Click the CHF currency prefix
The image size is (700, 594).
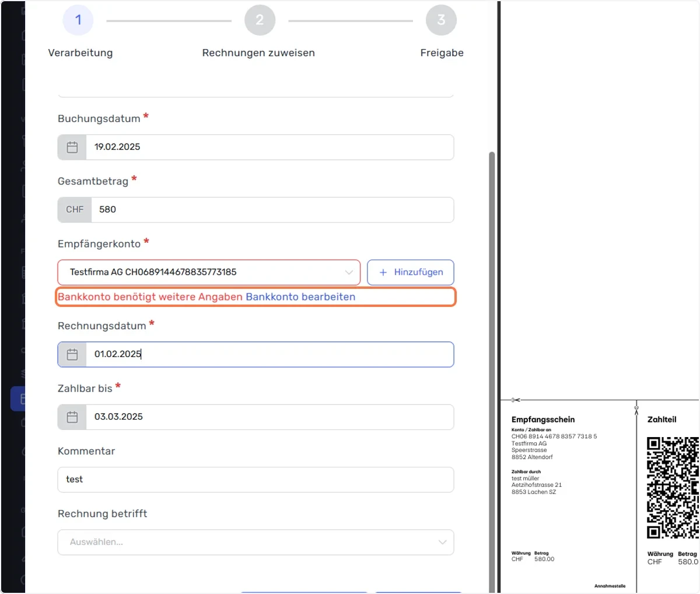(x=75, y=209)
